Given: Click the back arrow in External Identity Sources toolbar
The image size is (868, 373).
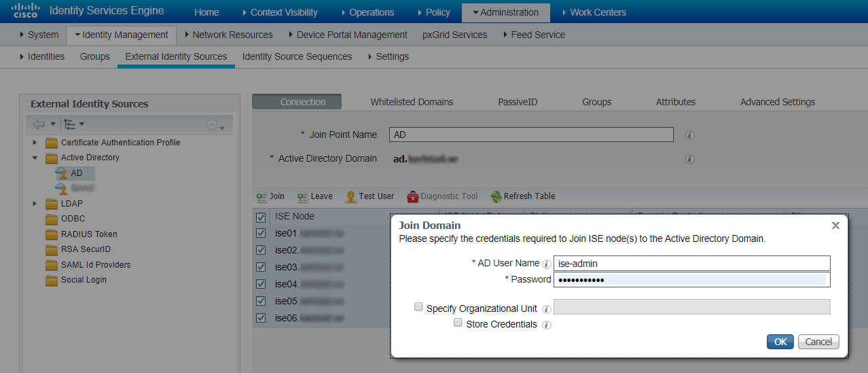Looking at the screenshot, I should [x=39, y=124].
